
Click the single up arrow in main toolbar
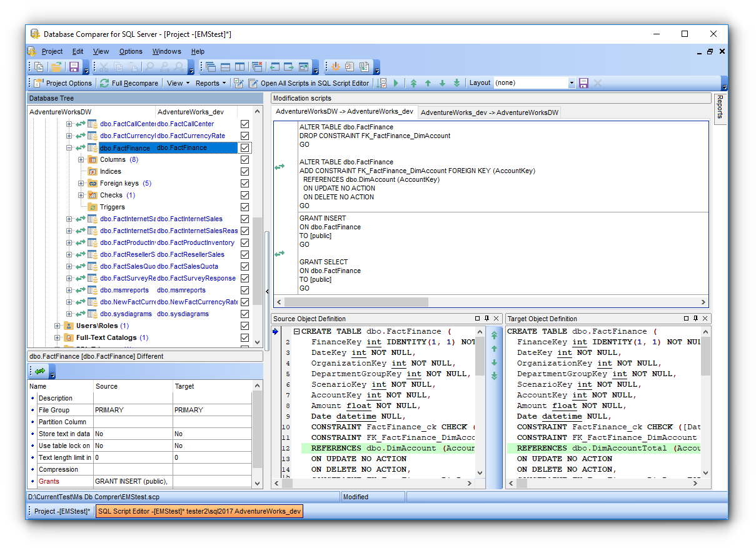point(428,83)
